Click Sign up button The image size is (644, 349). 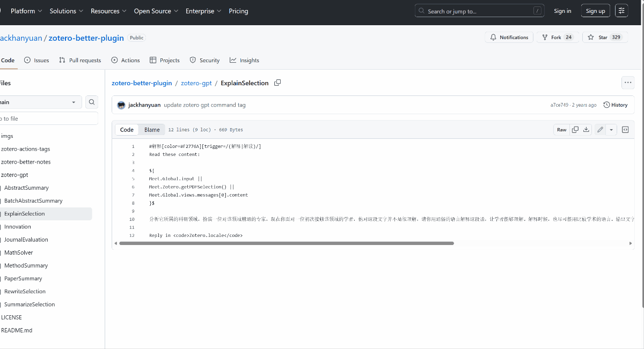pos(595,11)
